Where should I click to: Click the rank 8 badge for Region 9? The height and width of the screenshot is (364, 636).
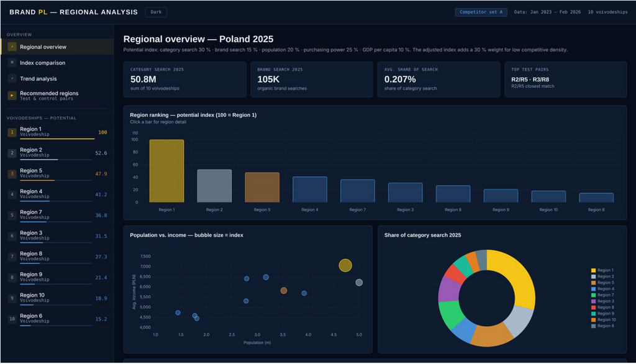pyautogui.click(x=12, y=278)
